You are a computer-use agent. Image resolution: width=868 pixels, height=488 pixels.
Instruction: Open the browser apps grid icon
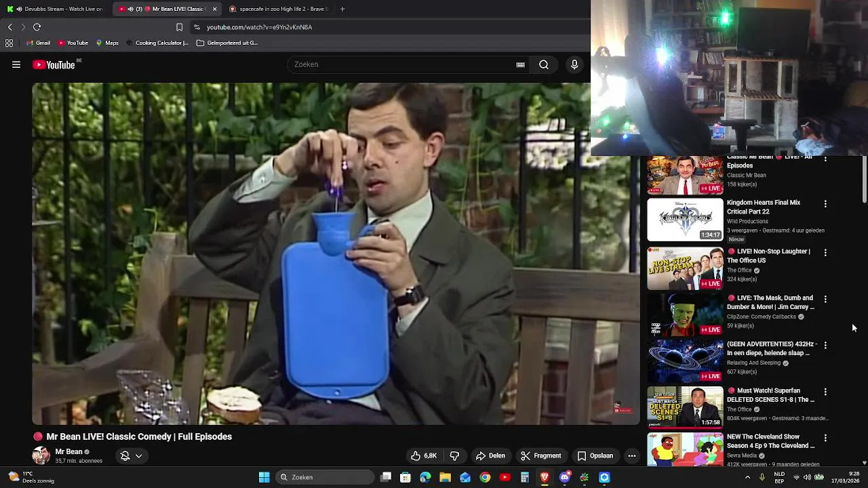[9, 43]
